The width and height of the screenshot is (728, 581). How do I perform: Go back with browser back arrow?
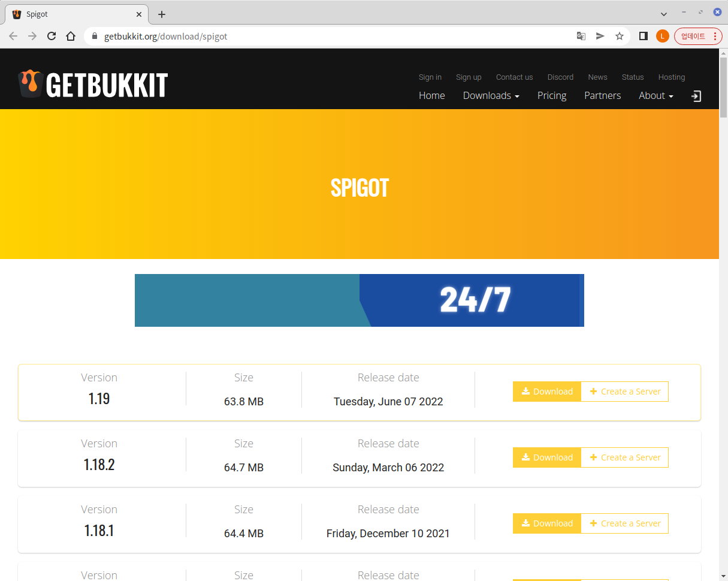[13, 36]
